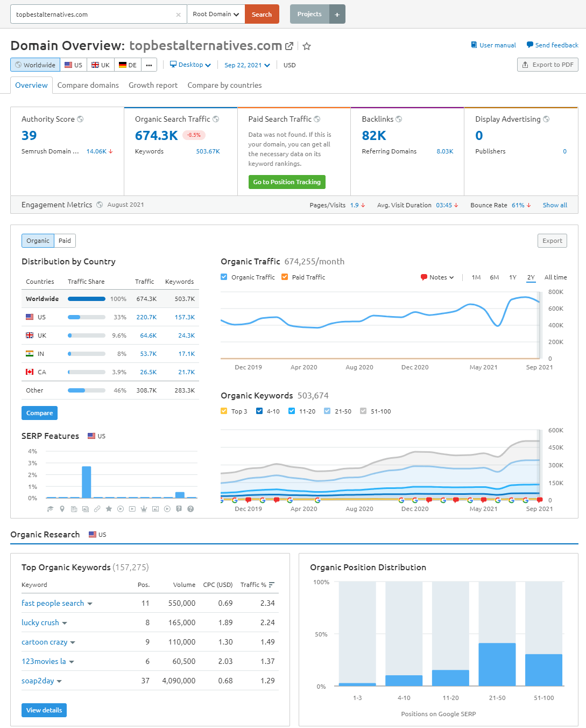This screenshot has width=586, height=728.
Task: Expand cartoon crazy keyword options
Action: [73, 642]
